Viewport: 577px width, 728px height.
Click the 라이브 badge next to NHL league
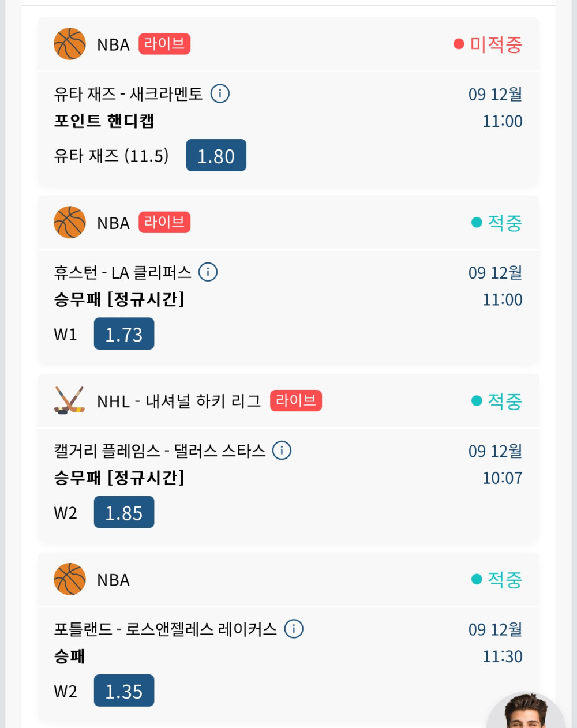[296, 400]
